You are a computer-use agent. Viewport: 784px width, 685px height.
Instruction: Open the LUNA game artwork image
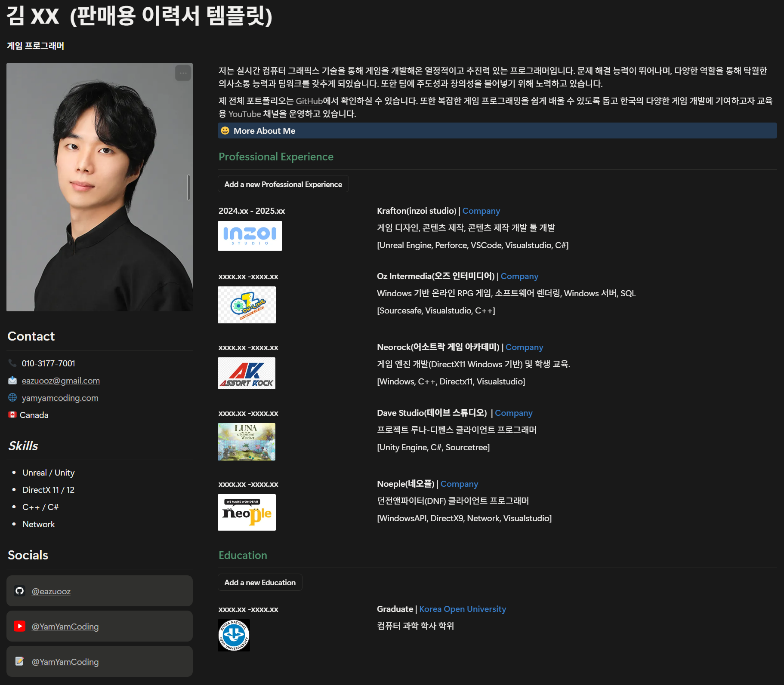247,442
